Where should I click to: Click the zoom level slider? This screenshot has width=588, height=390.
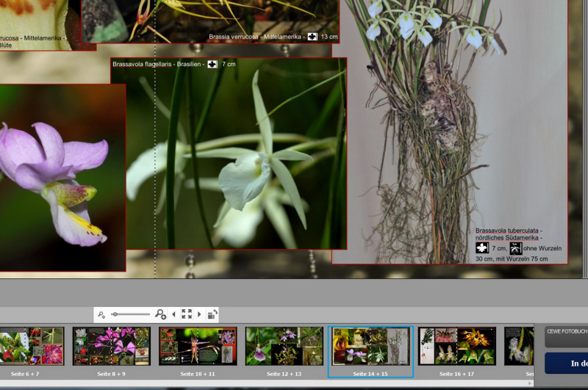tap(131, 314)
